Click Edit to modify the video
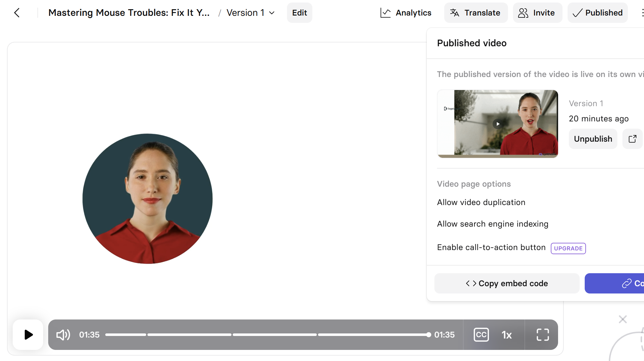 pyautogui.click(x=299, y=13)
